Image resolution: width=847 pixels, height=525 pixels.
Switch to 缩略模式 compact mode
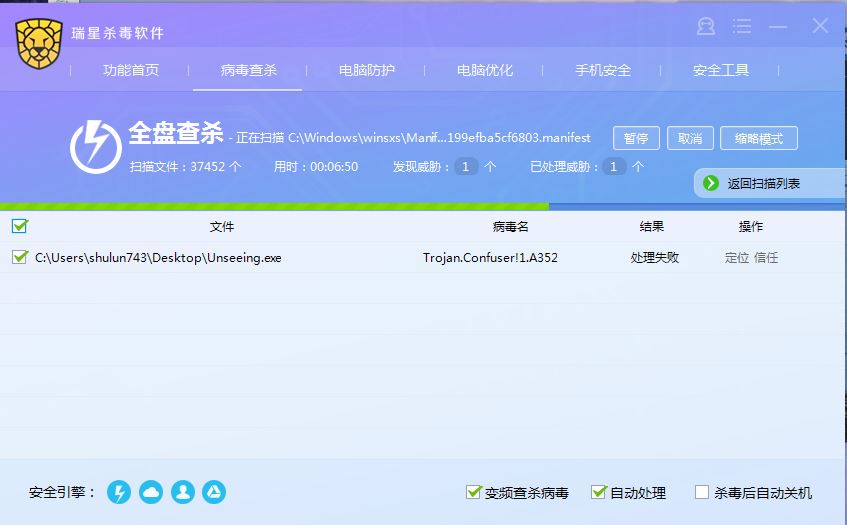click(759, 138)
